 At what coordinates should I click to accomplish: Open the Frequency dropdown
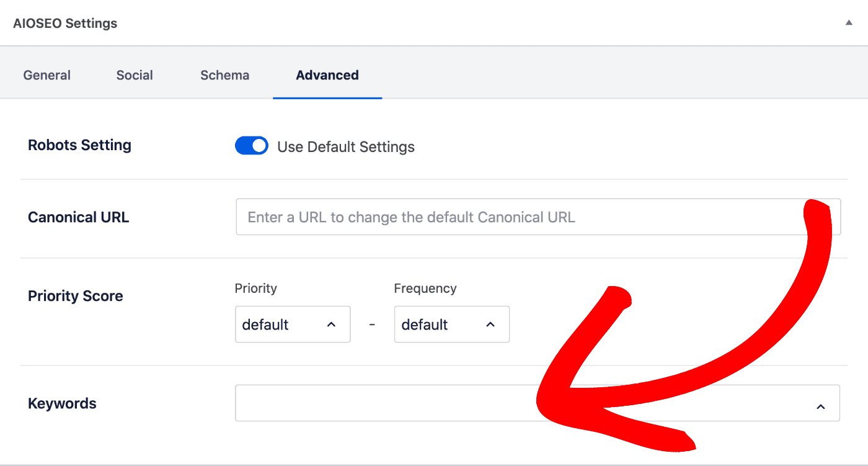point(445,324)
